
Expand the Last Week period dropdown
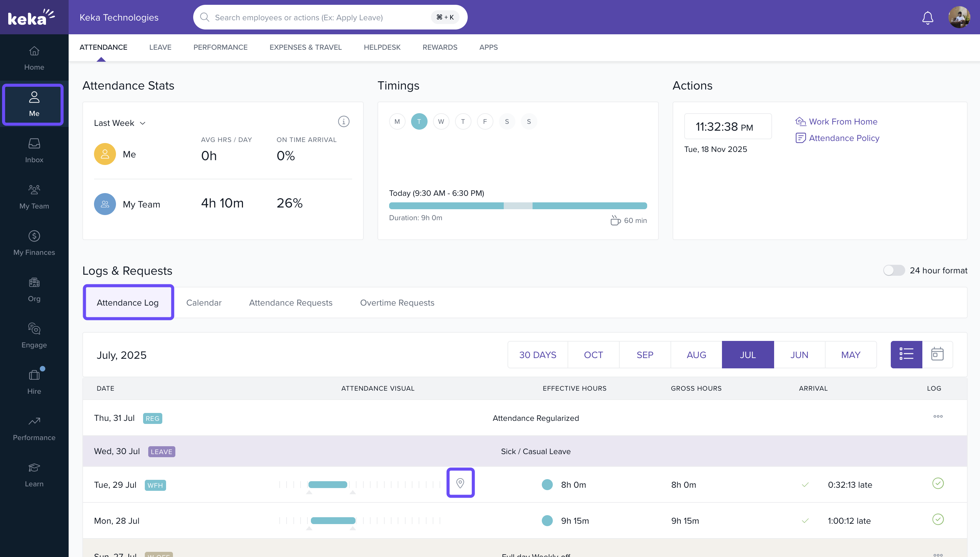point(120,123)
